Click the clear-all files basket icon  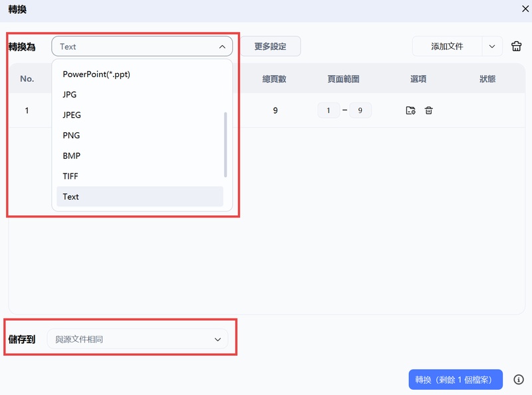point(516,46)
